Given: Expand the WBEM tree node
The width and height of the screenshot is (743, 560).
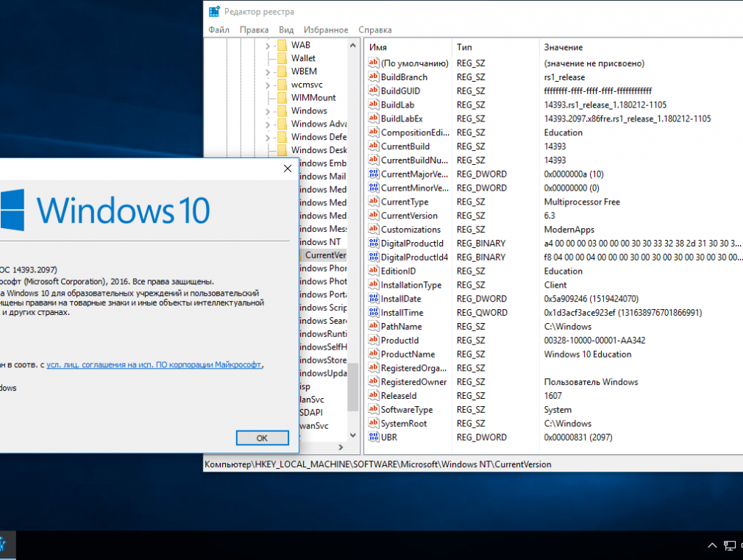Looking at the screenshot, I should pyautogui.click(x=268, y=72).
